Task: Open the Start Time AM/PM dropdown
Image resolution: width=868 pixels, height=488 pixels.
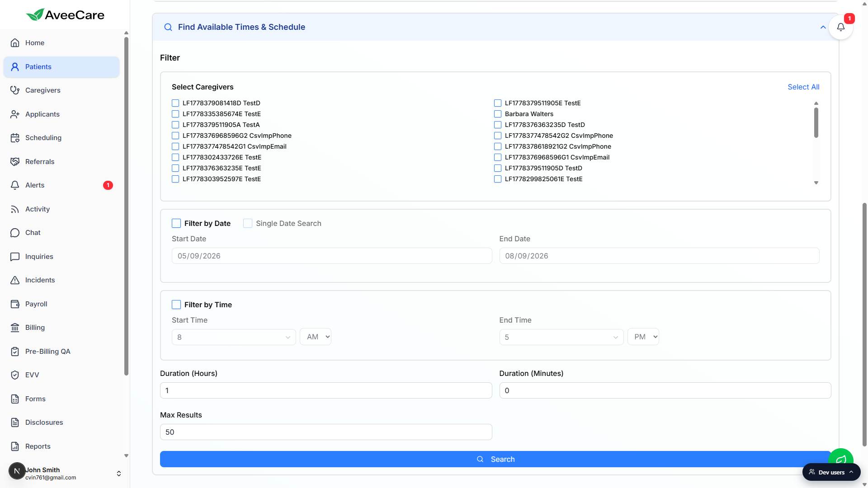Action: [316, 337]
